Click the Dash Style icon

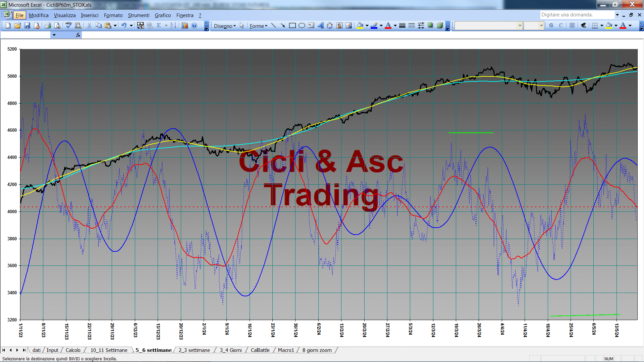point(412,25)
